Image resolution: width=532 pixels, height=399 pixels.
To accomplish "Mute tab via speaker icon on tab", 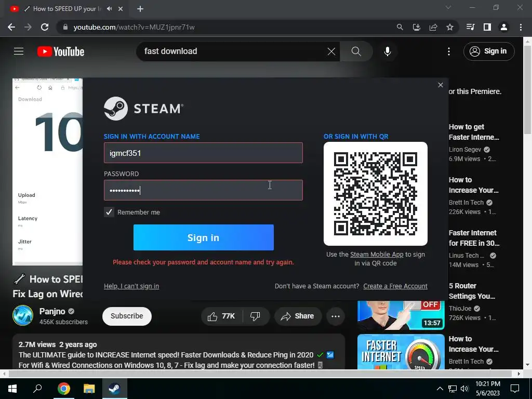I will click(x=109, y=9).
